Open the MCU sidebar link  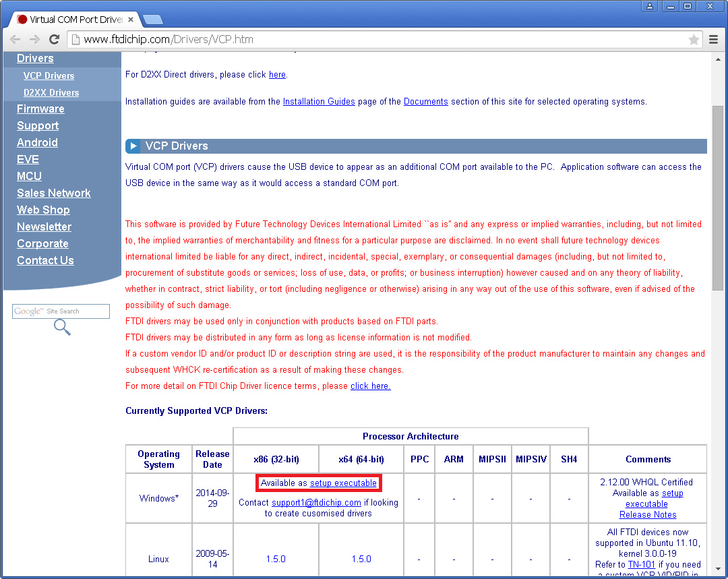coord(29,176)
